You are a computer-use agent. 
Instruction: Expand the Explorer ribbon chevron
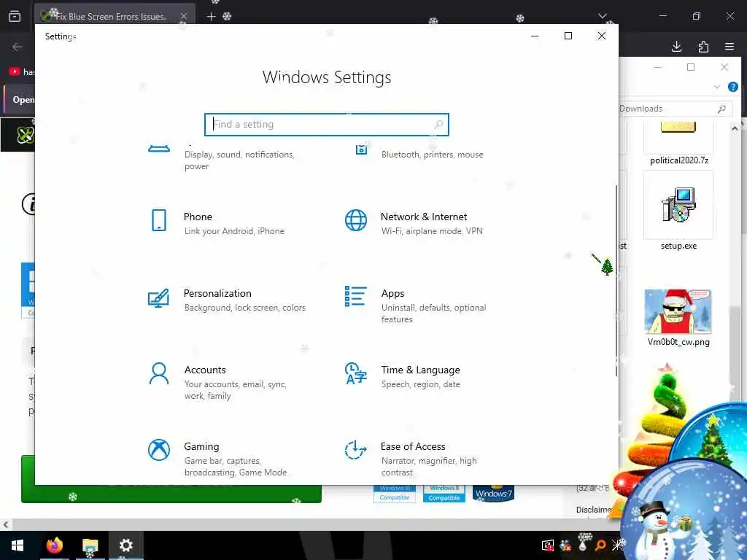point(717,87)
